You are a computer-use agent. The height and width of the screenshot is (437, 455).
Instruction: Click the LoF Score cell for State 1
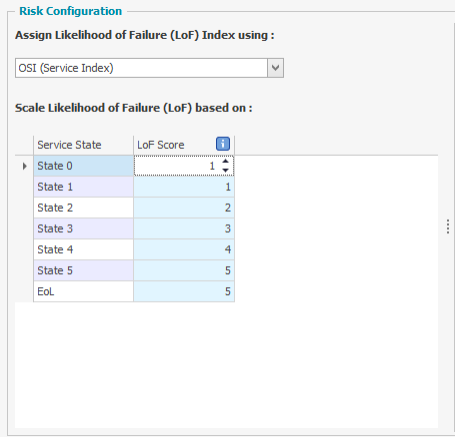(184, 187)
